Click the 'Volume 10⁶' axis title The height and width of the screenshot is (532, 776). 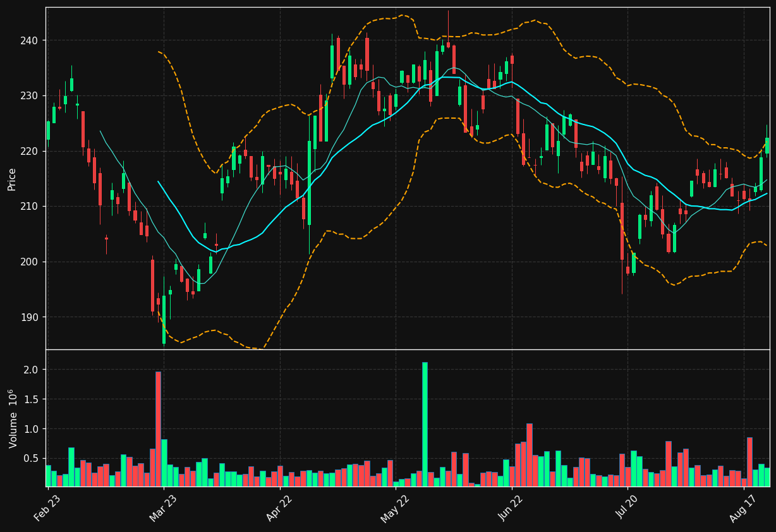point(13,418)
